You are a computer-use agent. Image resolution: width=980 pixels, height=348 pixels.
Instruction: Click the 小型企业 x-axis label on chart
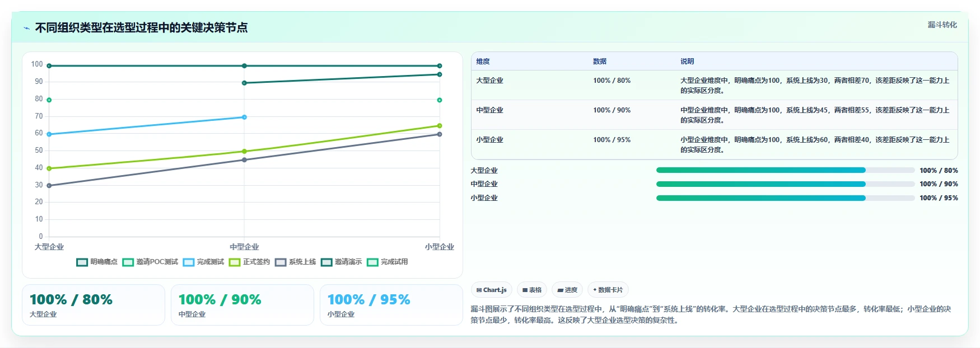(440, 247)
